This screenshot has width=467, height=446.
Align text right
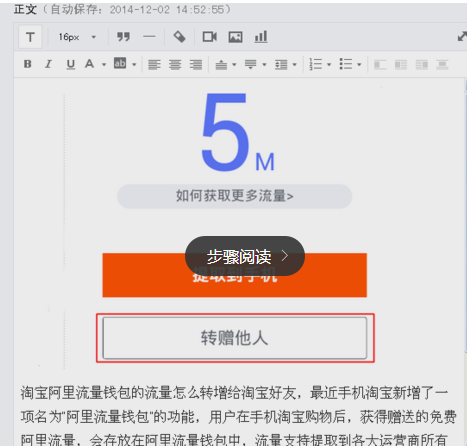point(196,64)
